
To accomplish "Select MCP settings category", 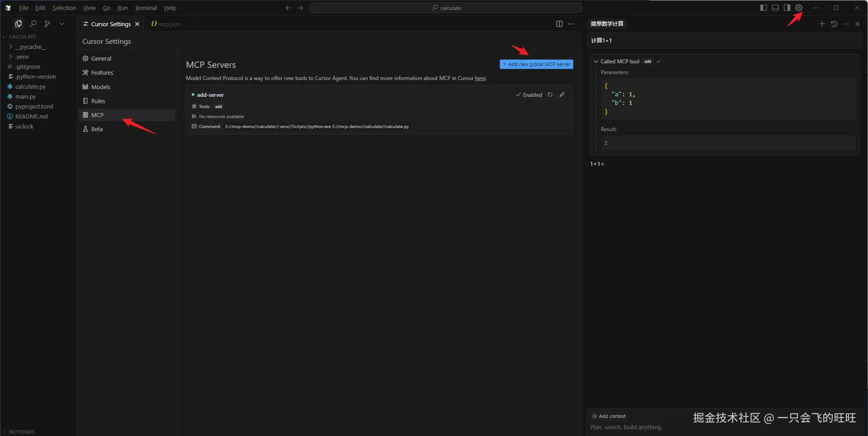I will (x=127, y=115).
